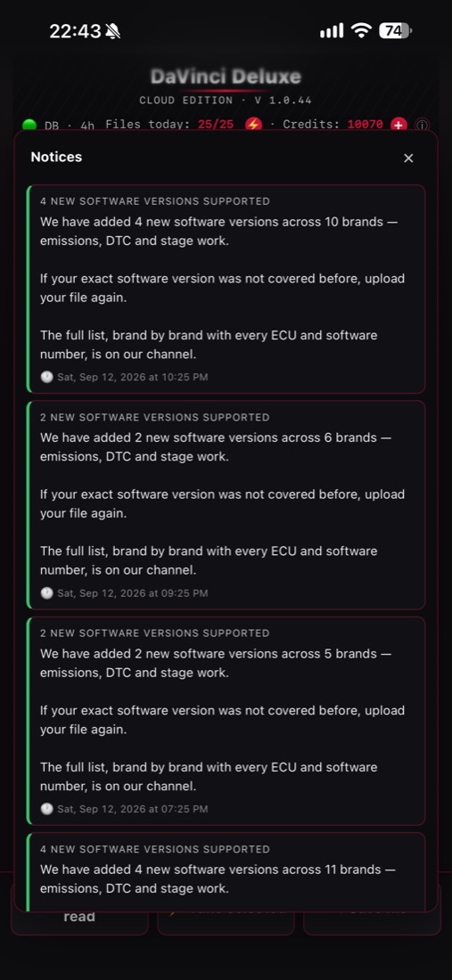Image resolution: width=452 pixels, height=980 pixels.
Task: Click the clock icon on the 10:25 PM notice
Action: (47, 377)
